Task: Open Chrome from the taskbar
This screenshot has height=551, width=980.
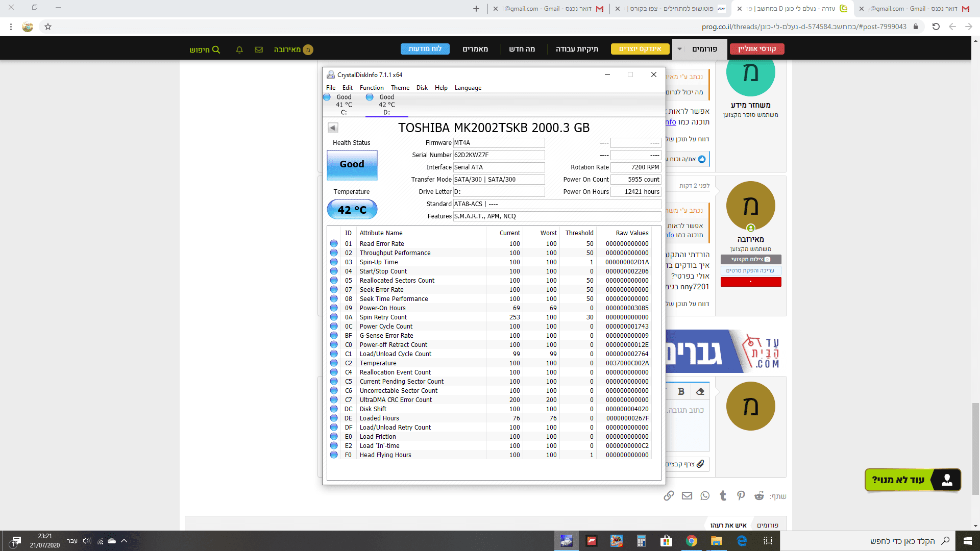Action: pos(691,541)
